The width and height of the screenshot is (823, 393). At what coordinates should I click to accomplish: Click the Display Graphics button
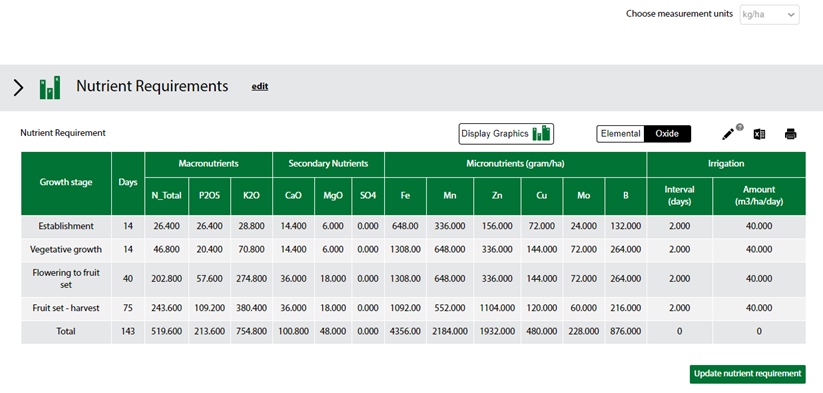[x=506, y=134]
